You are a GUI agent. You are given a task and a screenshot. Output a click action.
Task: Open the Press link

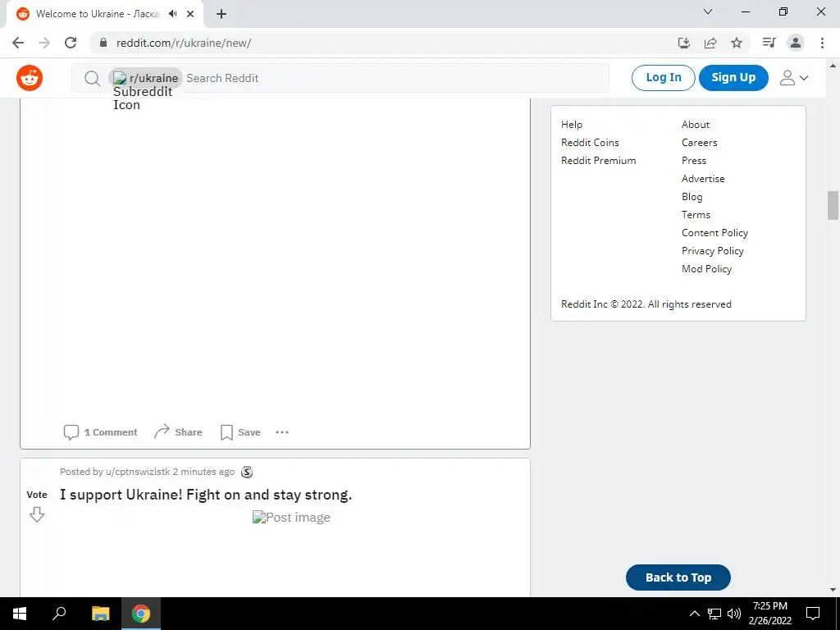(x=694, y=161)
